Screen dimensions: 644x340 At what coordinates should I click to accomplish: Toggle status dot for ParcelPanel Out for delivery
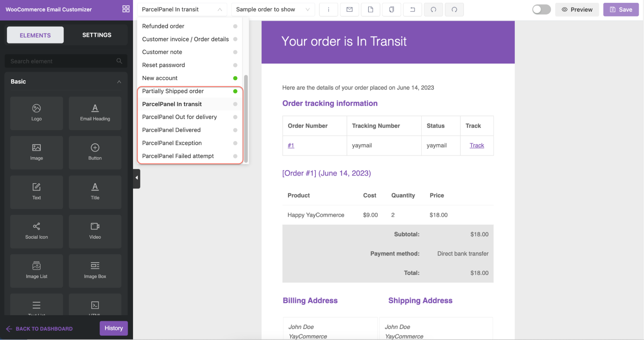(x=235, y=117)
